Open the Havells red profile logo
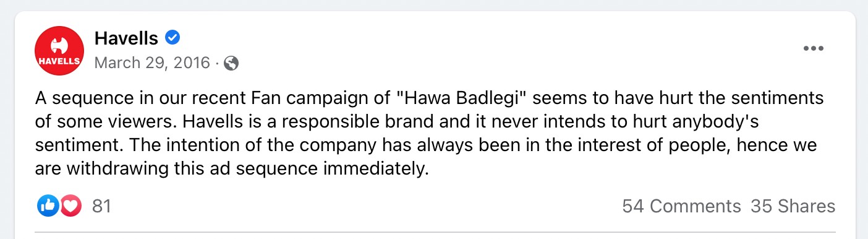868x239 pixels. click(59, 50)
